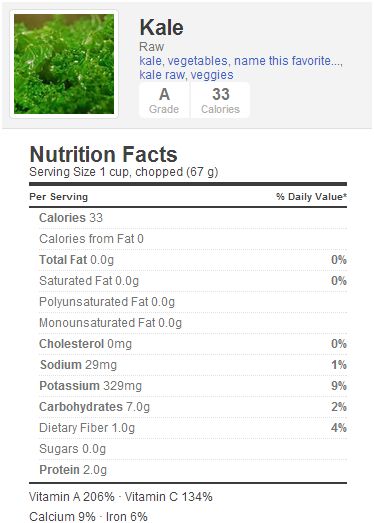Select the % Daily Value* column header
Screen dimensions: 374x523
click(x=312, y=197)
